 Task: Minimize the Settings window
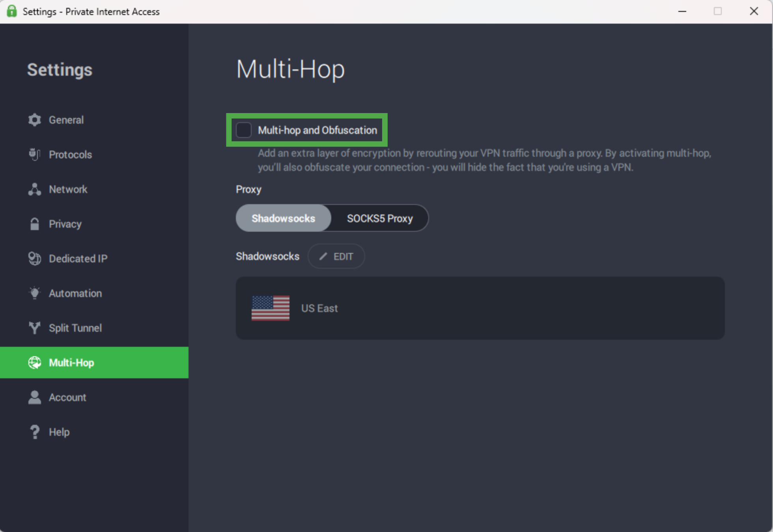[x=682, y=11]
